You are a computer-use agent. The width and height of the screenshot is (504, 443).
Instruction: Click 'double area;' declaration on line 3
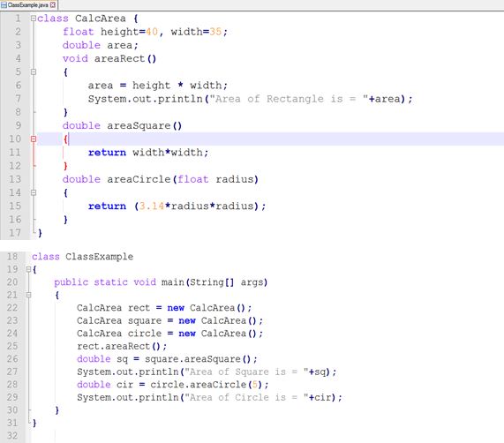click(x=101, y=45)
